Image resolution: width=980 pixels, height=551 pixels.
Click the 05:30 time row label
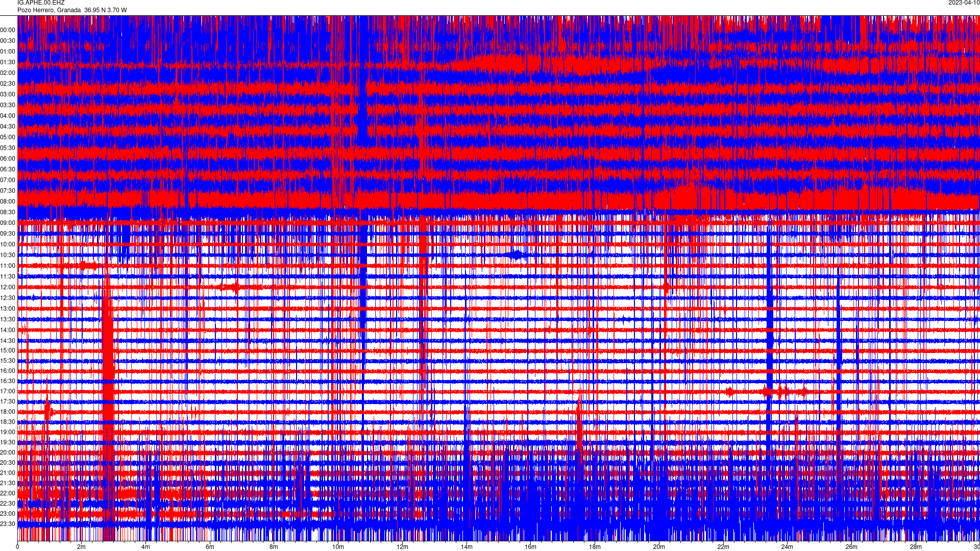click(8, 148)
